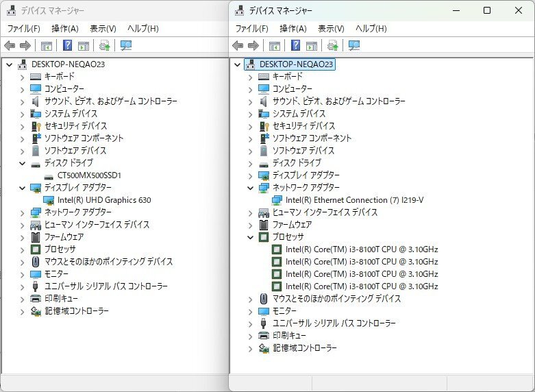Select printer icon for 印刷キュー in right window
The width and height of the screenshot is (535, 392).
[x=264, y=336]
